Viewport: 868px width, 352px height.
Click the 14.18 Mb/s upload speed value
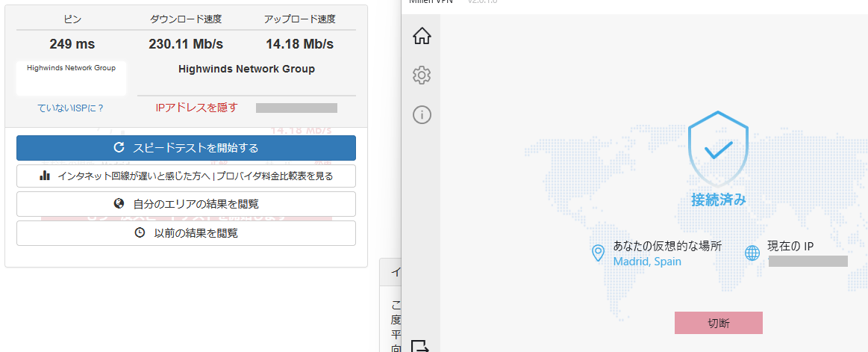pyautogui.click(x=299, y=44)
